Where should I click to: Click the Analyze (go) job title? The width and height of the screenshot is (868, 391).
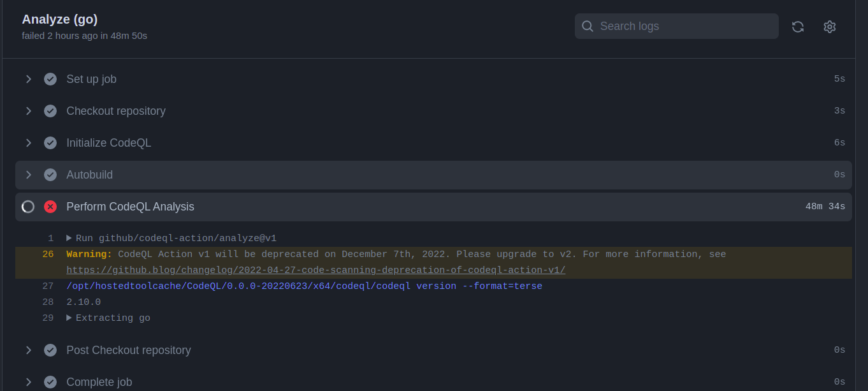(x=59, y=19)
